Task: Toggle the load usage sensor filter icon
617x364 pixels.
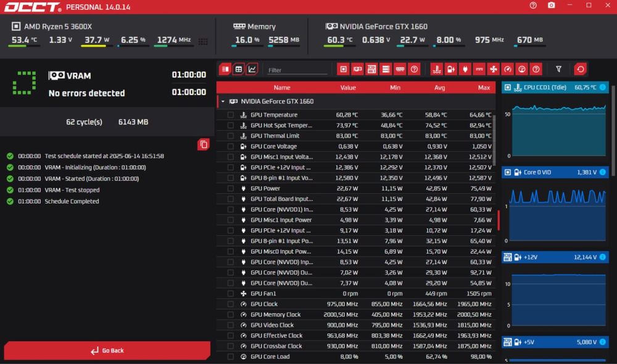Action: tap(522, 69)
